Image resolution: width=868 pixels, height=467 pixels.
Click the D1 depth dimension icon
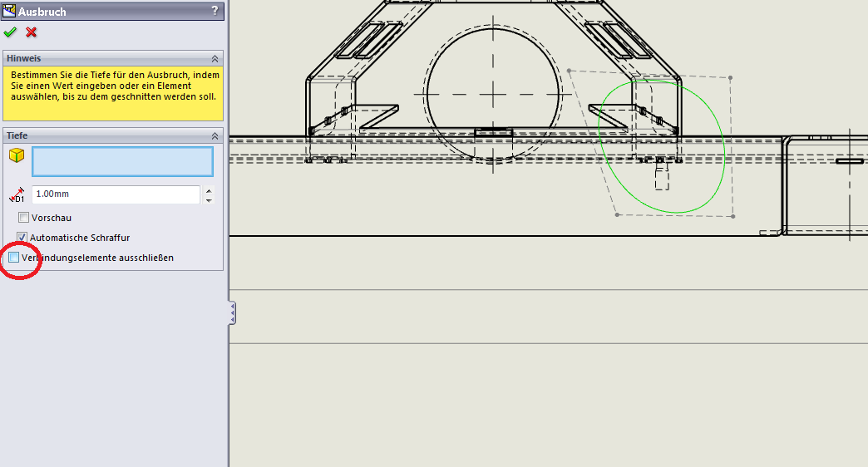click(x=17, y=194)
